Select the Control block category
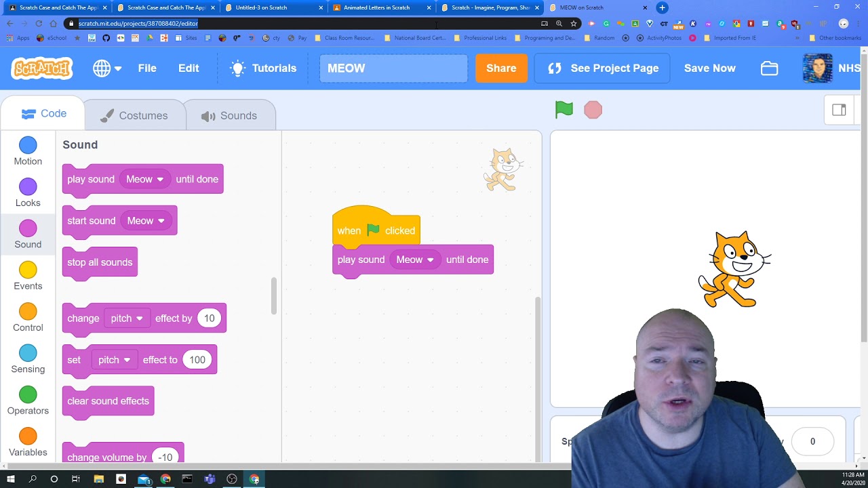This screenshot has height=488, width=868. click(x=28, y=318)
